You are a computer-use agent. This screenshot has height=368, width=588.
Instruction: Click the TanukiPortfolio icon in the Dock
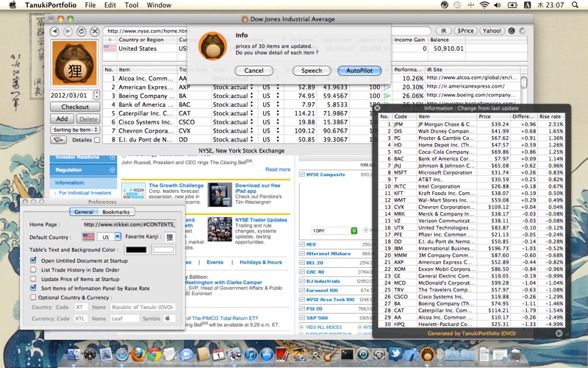point(427,355)
